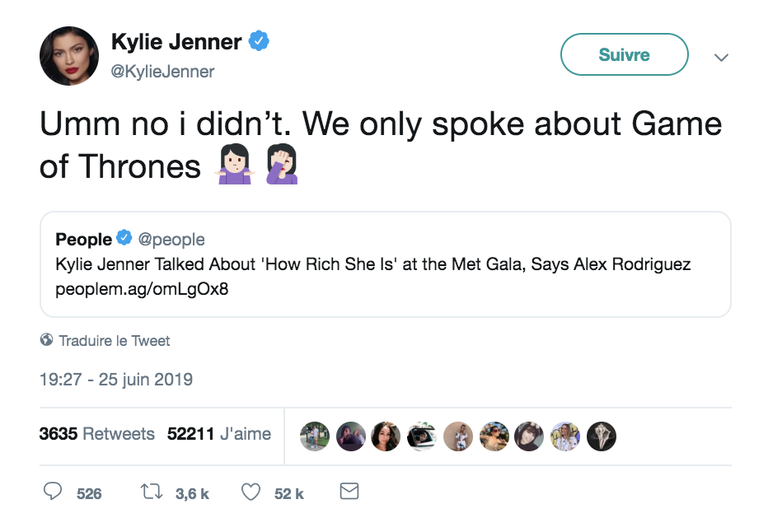The image size is (768, 532).
Task: View the 52211 J'aime list
Action: coord(216,434)
